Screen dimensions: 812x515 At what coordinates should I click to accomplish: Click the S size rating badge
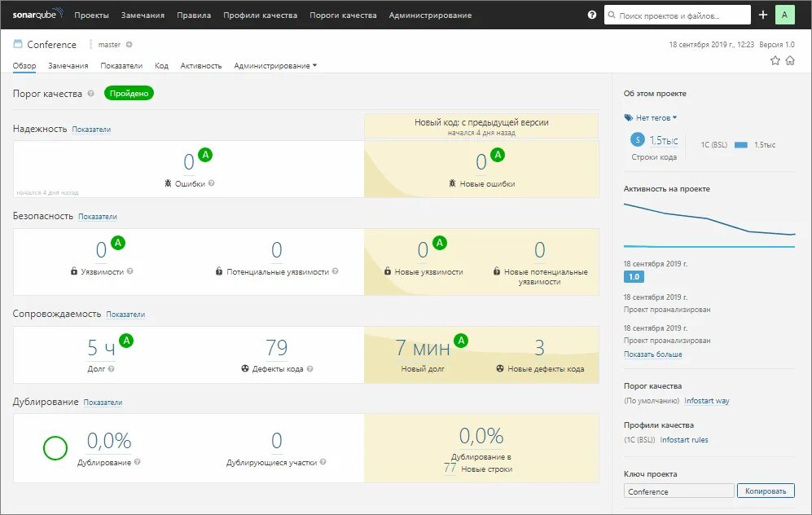click(638, 139)
